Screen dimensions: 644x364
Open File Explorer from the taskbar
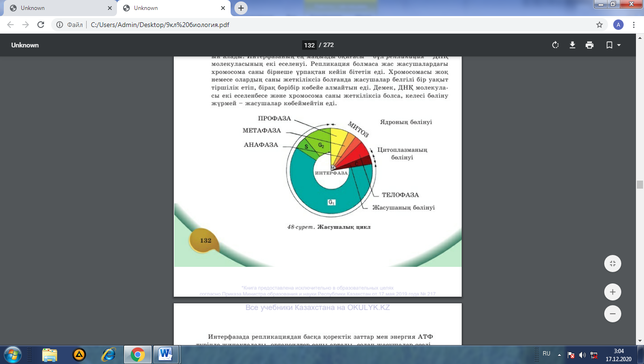[50, 354]
